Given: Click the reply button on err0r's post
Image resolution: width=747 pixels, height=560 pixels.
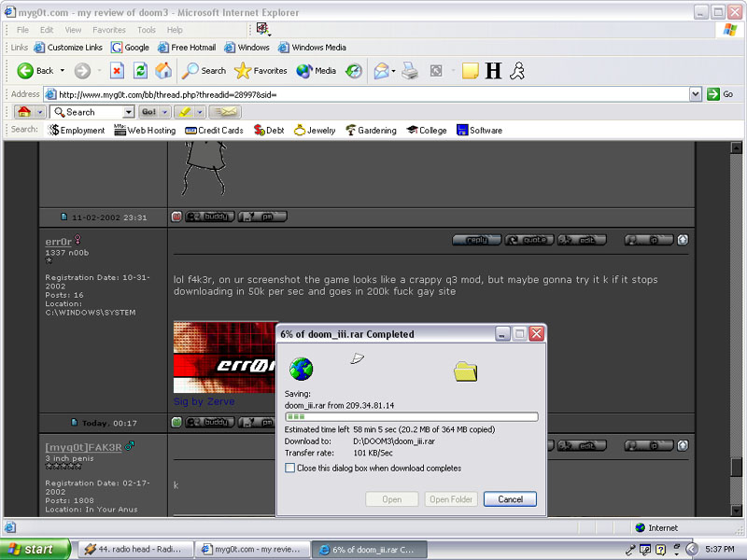Looking at the screenshot, I should click(476, 240).
